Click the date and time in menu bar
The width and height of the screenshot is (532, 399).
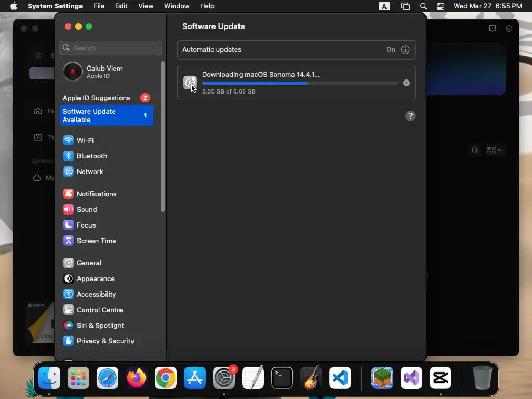(487, 6)
